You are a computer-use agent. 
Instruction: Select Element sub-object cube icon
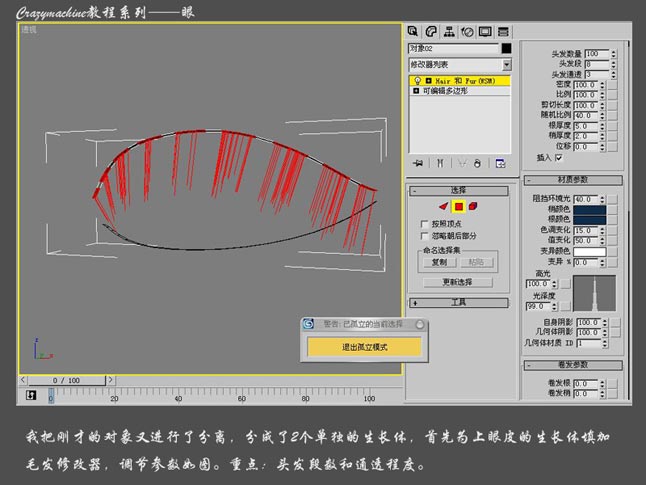coord(473,206)
